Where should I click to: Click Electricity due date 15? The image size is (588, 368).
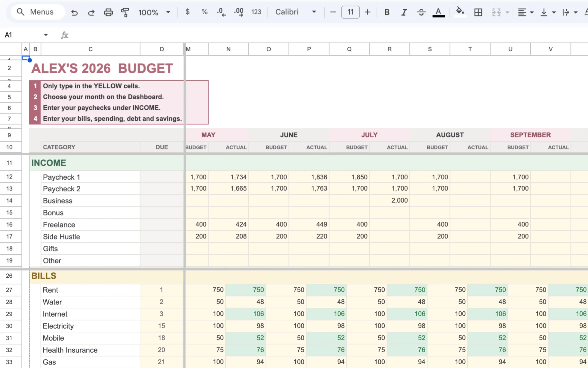click(x=161, y=326)
